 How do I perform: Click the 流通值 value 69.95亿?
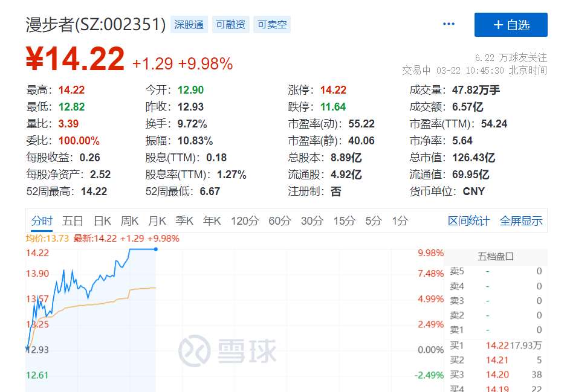[470, 175]
